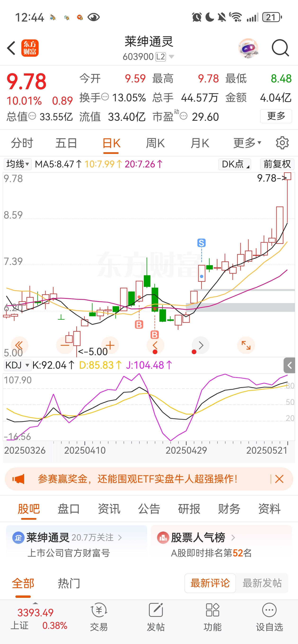298x644 pixels.
Task: Collapse the side panel arrow tab
Action: coord(289,365)
